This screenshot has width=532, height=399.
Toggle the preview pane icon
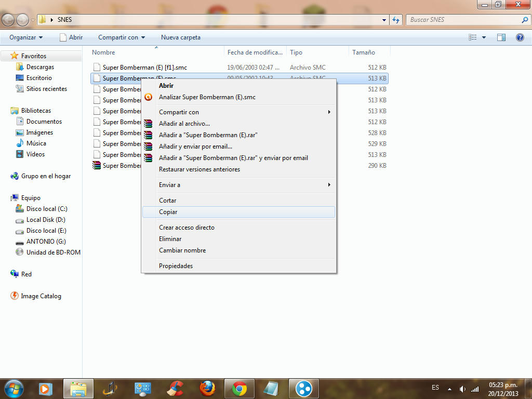tap(501, 37)
